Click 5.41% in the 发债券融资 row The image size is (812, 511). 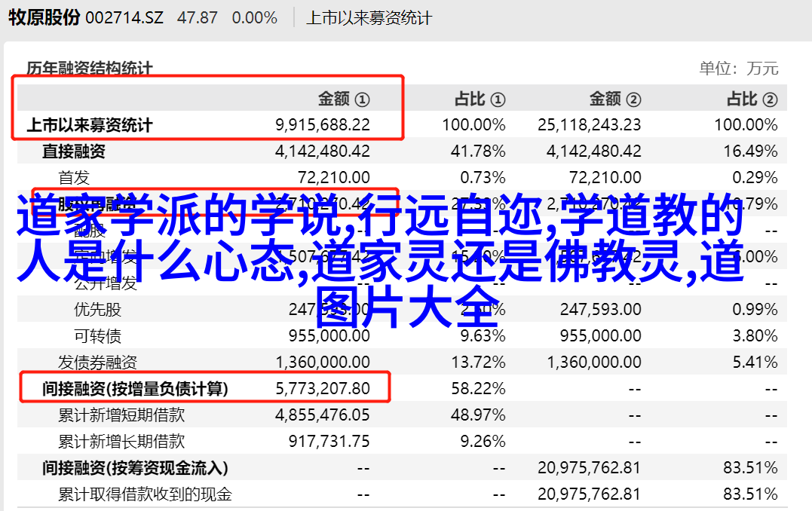755,363
